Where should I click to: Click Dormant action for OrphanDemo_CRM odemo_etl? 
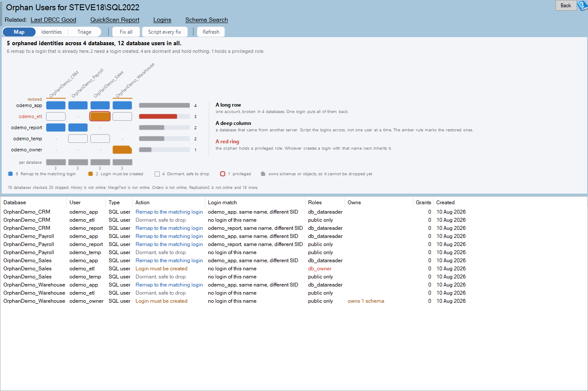161,220
